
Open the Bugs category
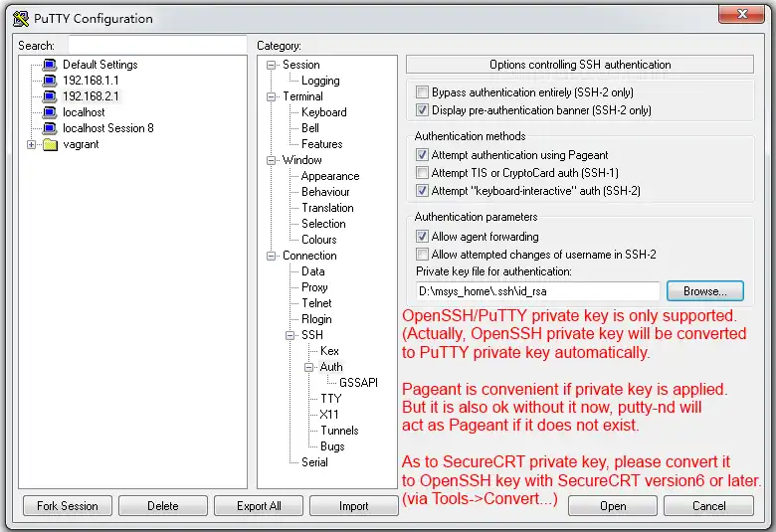pyautogui.click(x=332, y=446)
